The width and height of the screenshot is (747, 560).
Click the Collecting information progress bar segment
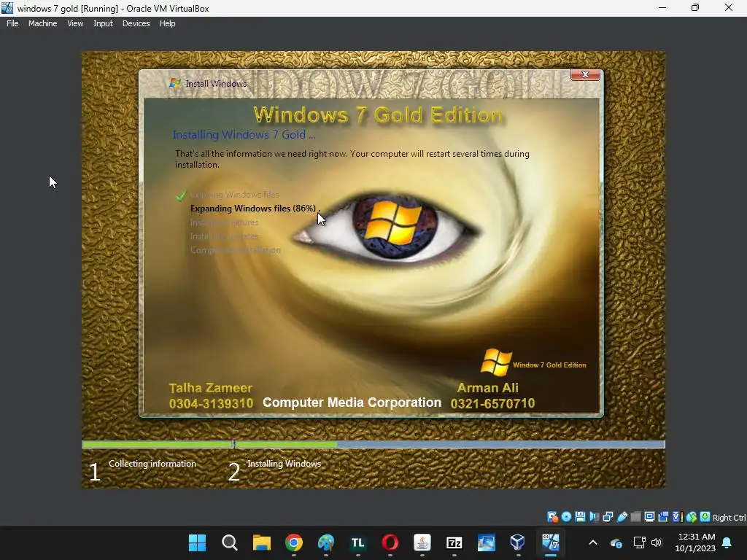pyautogui.click(x=158, y=444)
